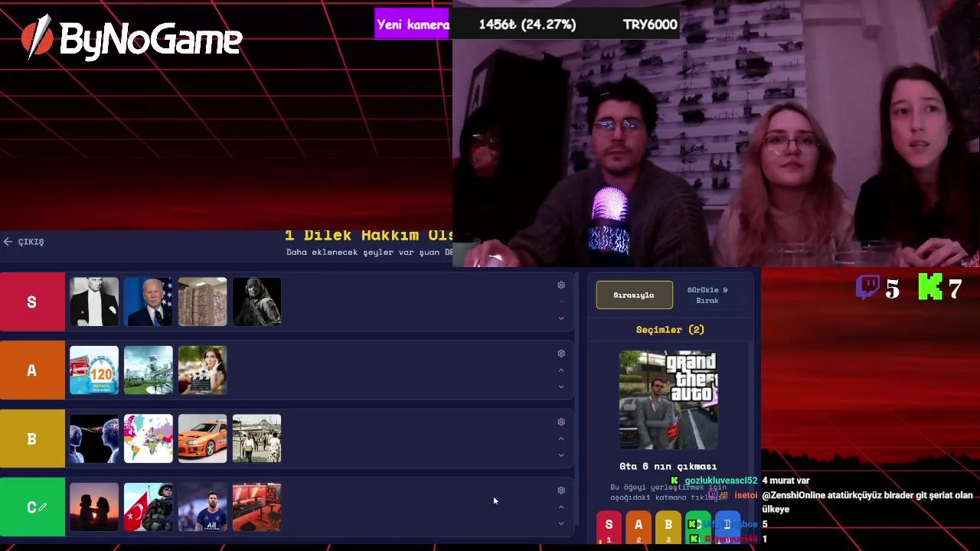Select world map thumbnail in B tier
This screenshot has height=551, width=980.
coord(149,439)
